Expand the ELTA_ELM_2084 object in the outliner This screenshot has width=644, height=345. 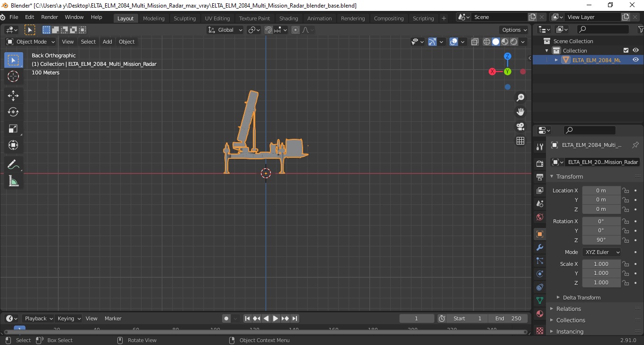click(556, 60)
